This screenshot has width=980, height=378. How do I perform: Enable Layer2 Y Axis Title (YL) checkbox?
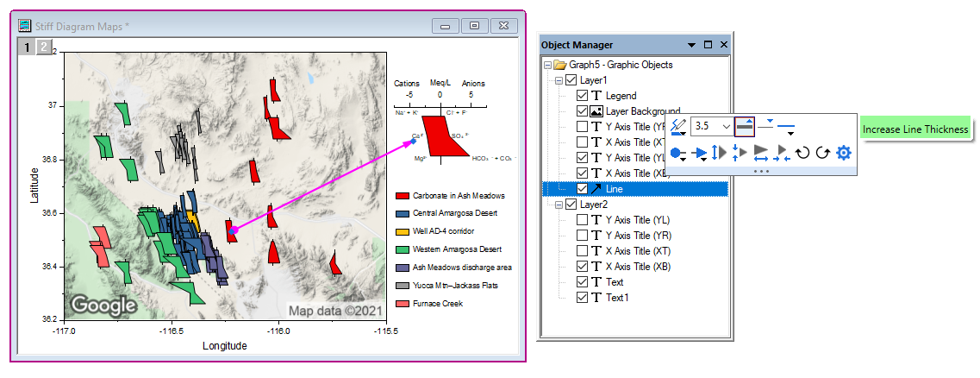583,220
